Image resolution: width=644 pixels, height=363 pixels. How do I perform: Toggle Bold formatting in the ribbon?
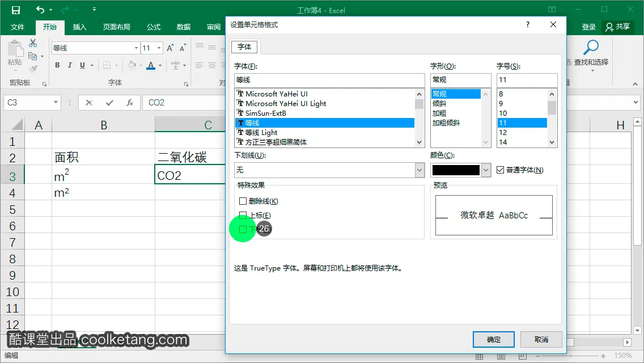pyautogui.click(x=57, y=65)
